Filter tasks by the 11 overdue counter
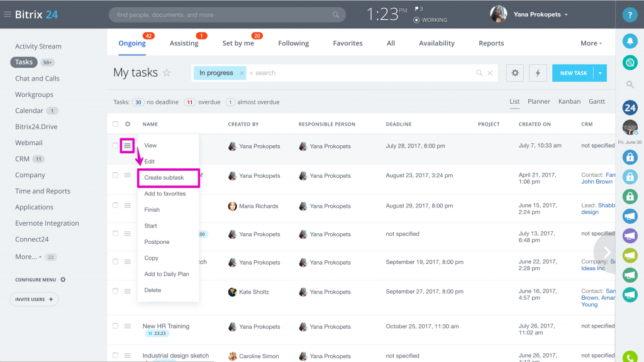This screenshot has width=644, height=362. [189, 102]
